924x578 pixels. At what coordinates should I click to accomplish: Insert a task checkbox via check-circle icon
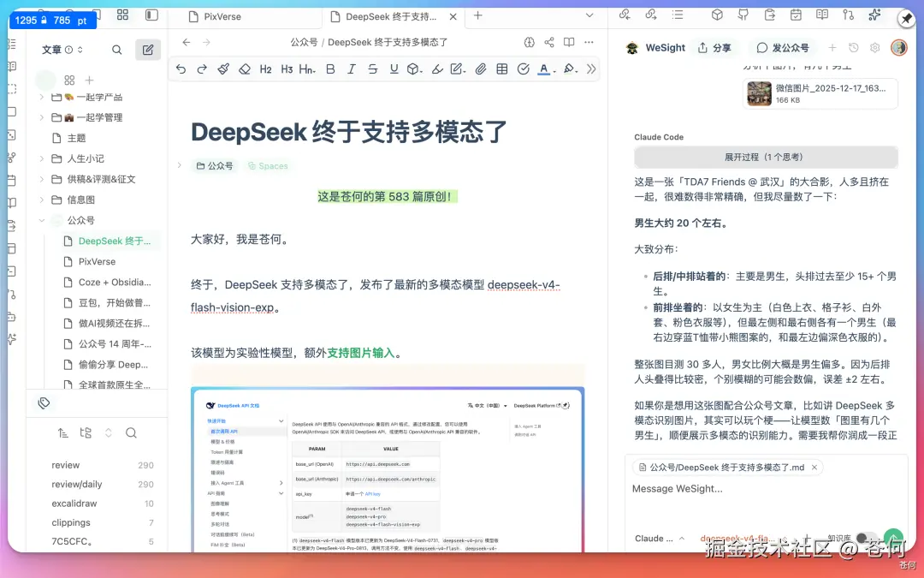pyautogui.click(x=524, y=69)
